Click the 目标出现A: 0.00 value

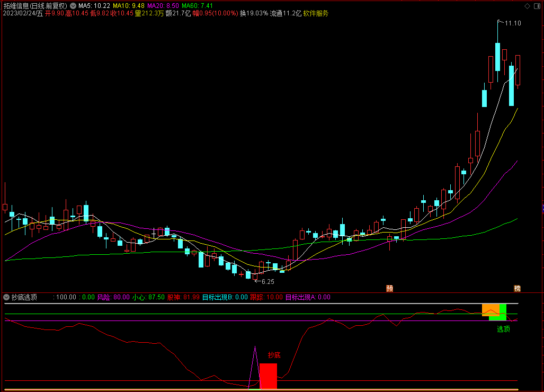click(308, 297)
